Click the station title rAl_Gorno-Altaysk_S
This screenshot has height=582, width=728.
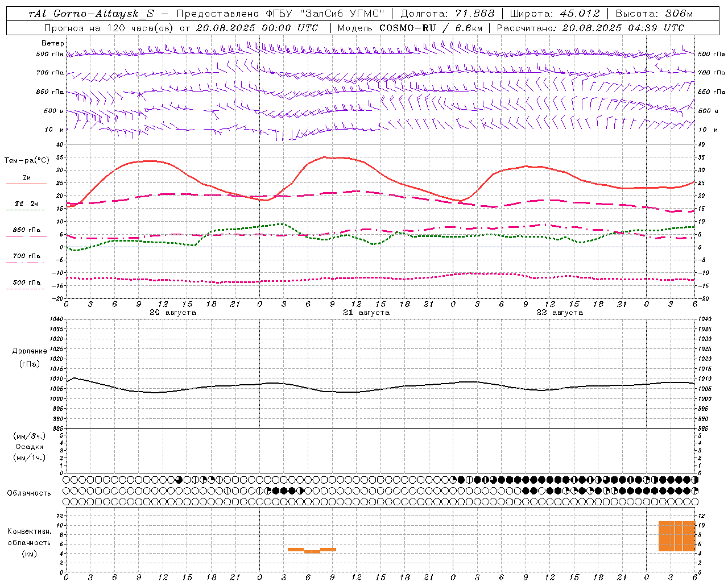(x=91, y=14)
